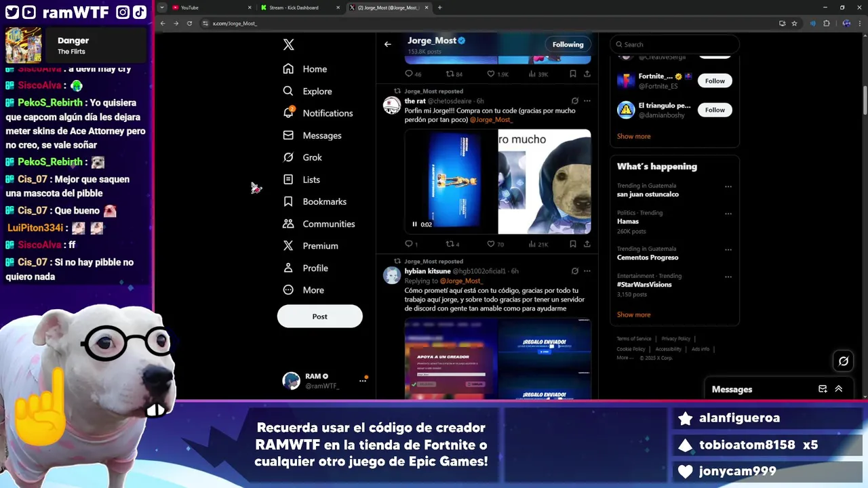
Task: Open Grok from the sidebar
Action: coord(302,157)
